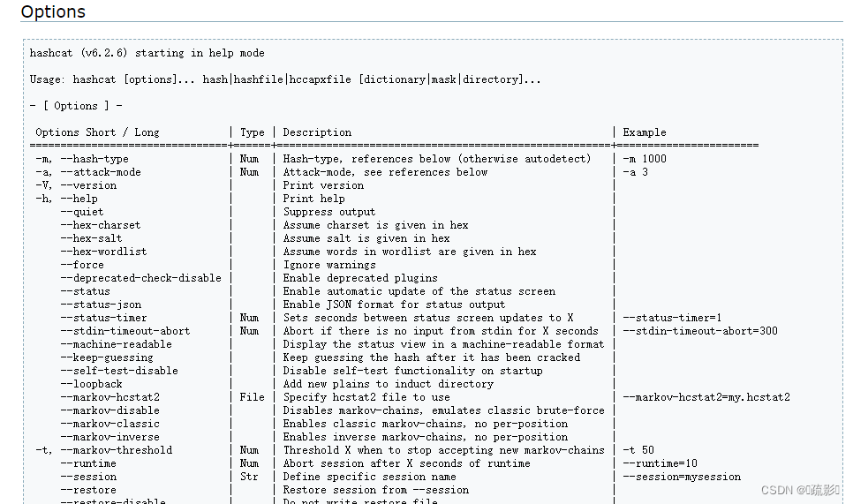Click 'Define specific session name' description
The height and width of the screenshot is (504, 853).
[x=369, y=477]
